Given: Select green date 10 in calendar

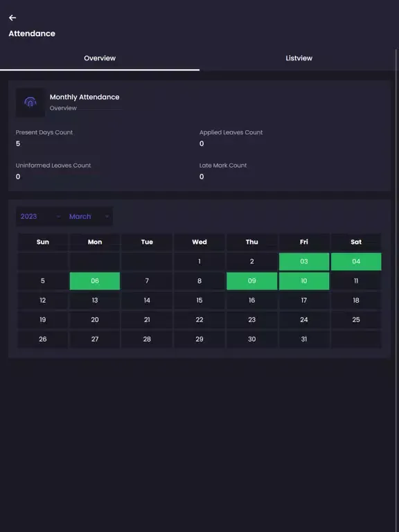Looking at the screenshot, I should tap(304, 281).
